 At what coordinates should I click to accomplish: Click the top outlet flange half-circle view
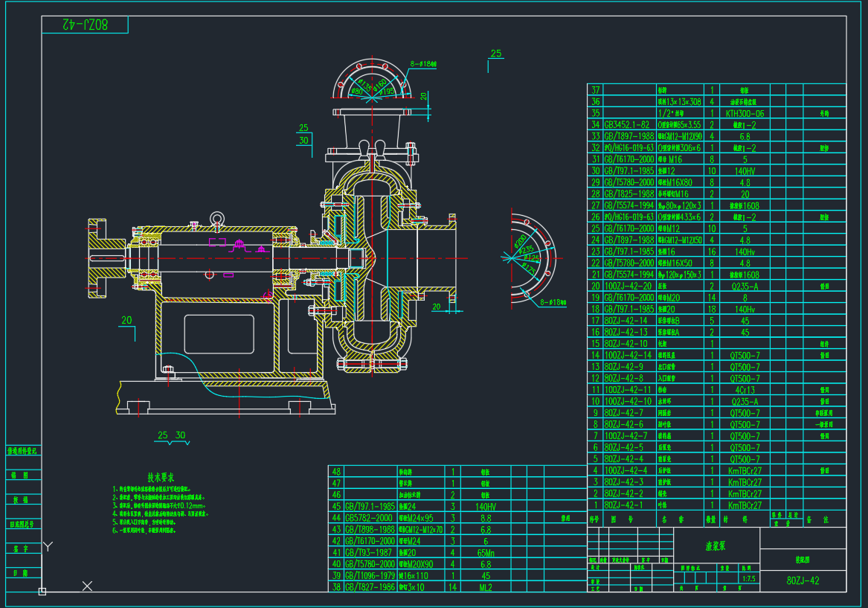click(370, 79)
